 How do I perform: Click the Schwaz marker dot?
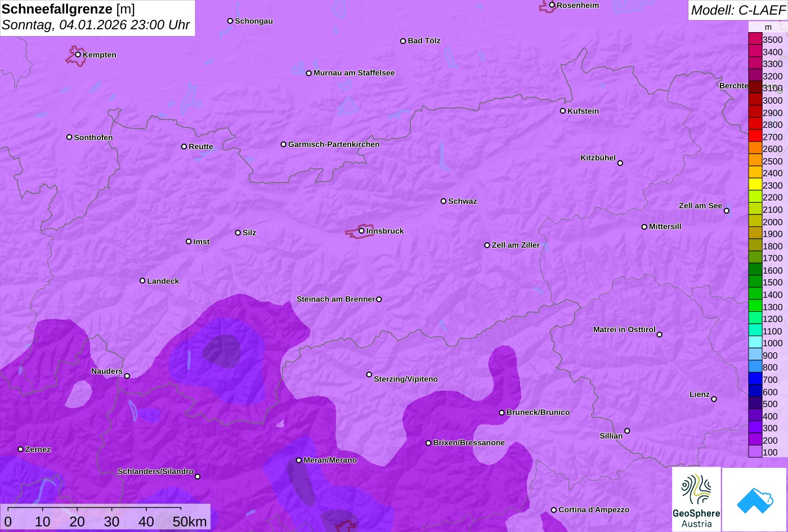[444, 201]
